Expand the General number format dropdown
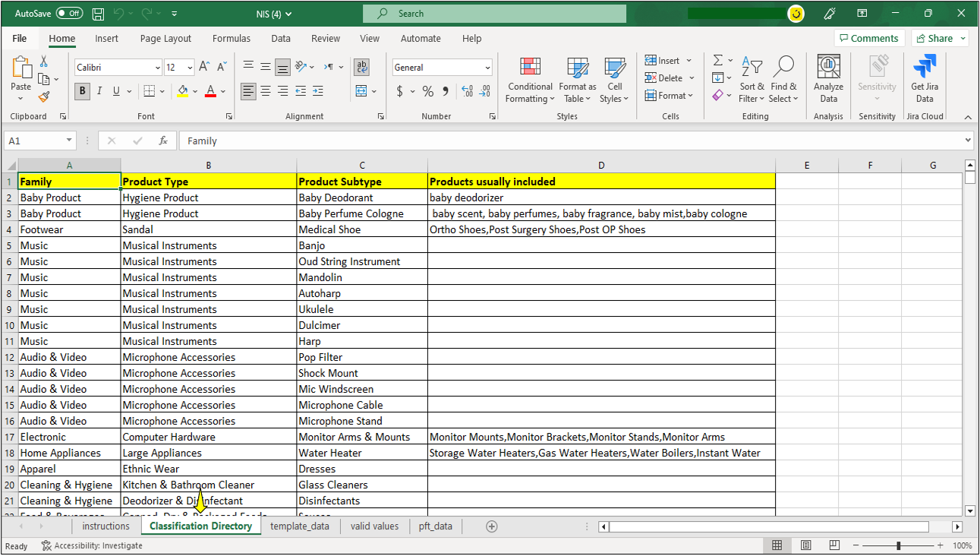980x556 pixels. point(487,68)
